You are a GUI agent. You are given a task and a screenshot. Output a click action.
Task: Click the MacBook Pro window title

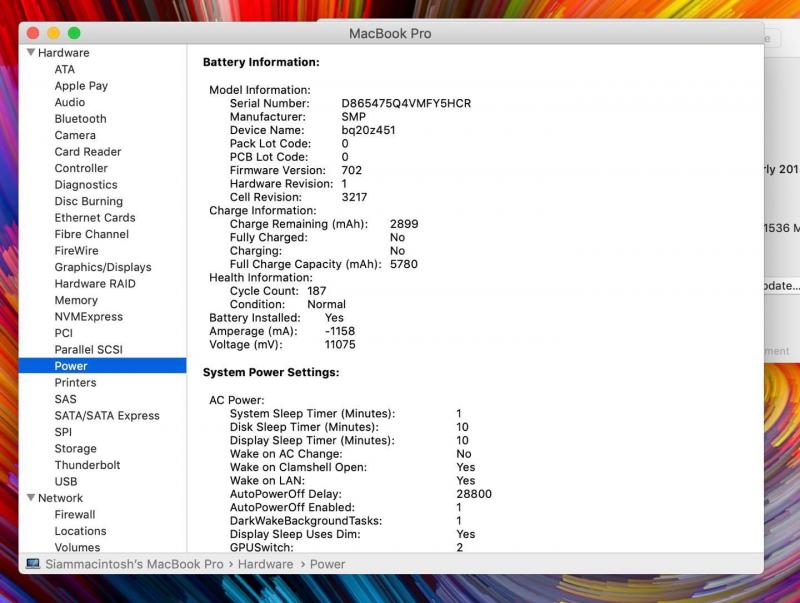(390, 34)
